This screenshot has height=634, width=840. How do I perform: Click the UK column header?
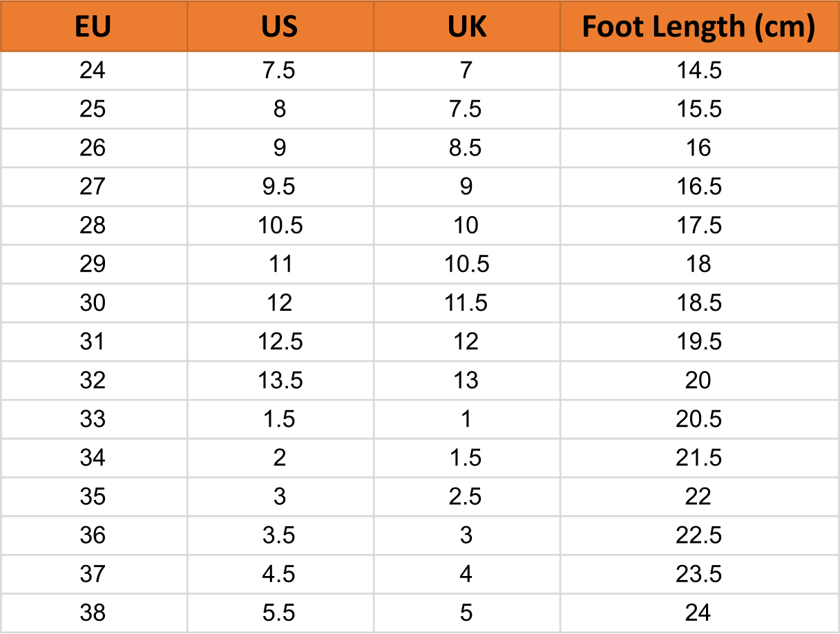[x=466, y=26]
